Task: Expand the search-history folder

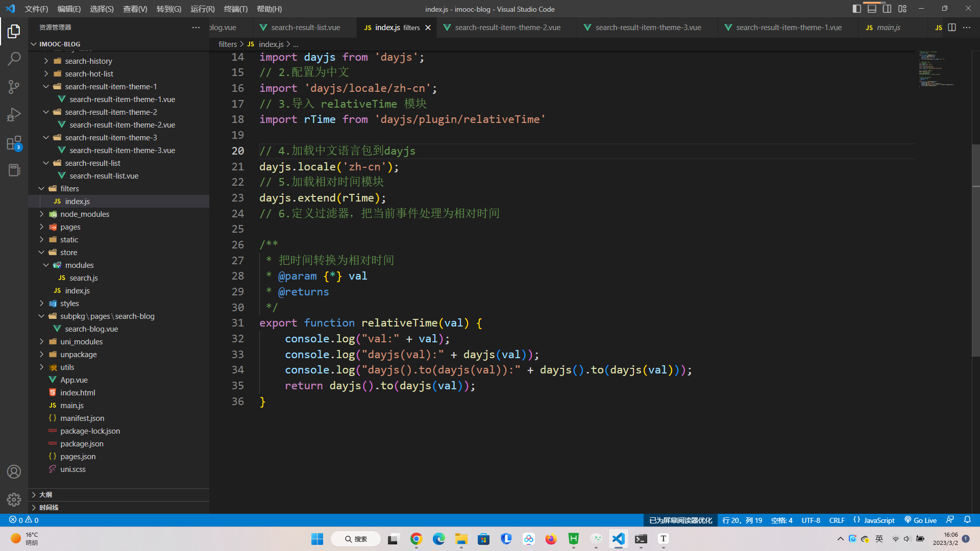Action: point(46,61)
